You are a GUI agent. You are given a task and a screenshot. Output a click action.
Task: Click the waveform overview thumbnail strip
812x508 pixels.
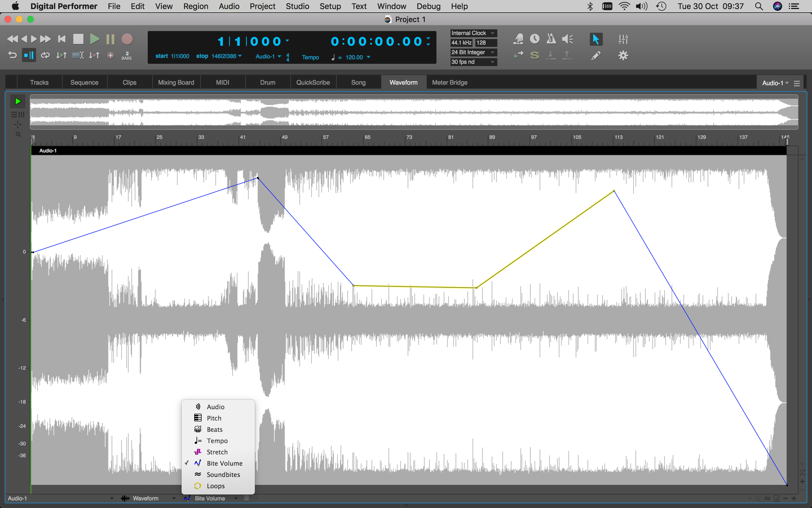[x=414, y=112]
